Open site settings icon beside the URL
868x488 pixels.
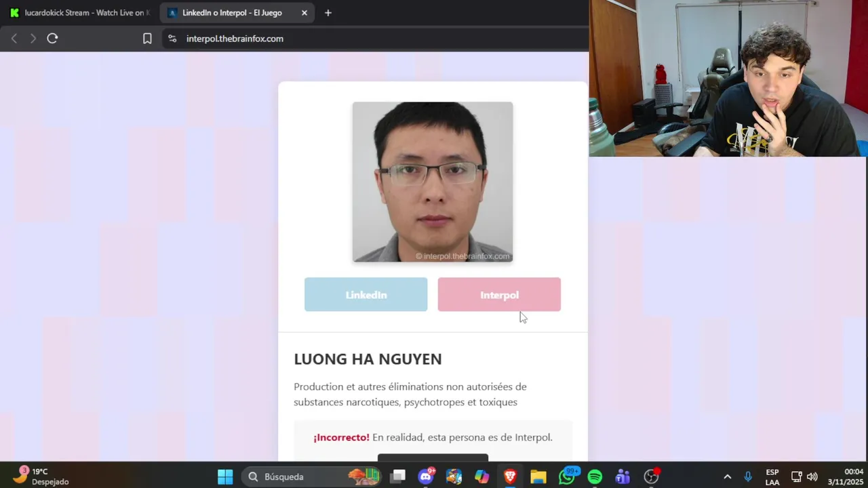(x=172, y=39)
